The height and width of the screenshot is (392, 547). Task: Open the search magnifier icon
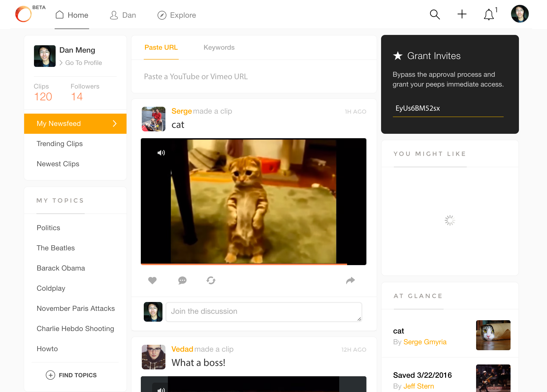(435, 15)
